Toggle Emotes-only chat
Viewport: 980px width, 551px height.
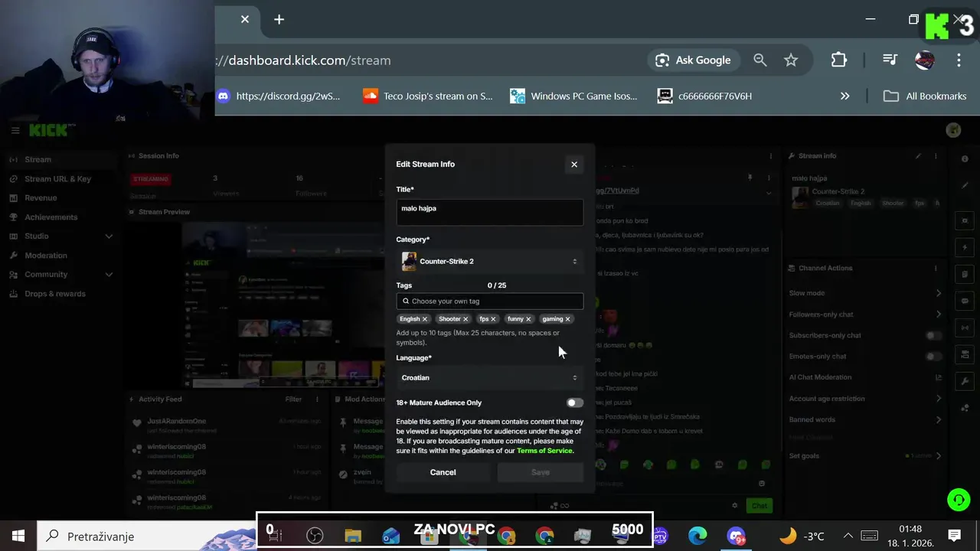click(x=933, y=357)
